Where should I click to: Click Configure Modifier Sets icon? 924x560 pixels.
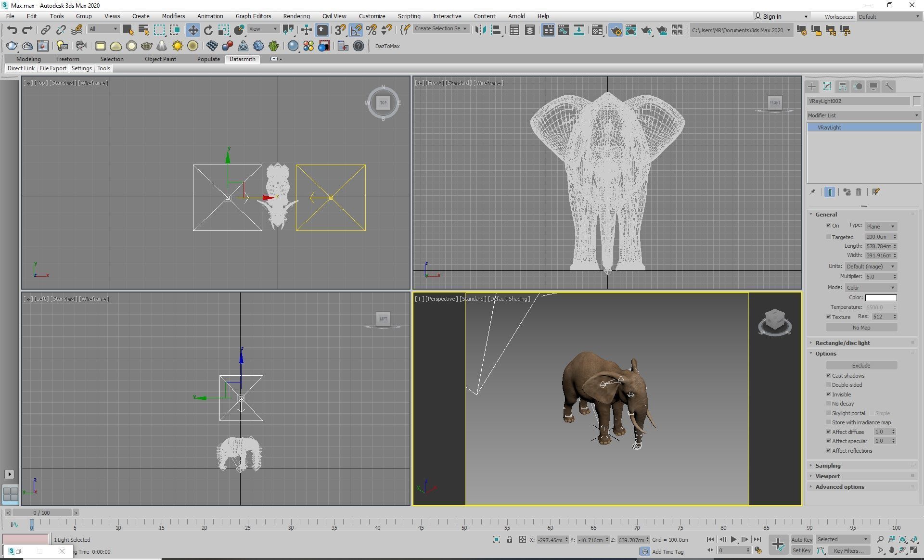[x=876, y=192]
